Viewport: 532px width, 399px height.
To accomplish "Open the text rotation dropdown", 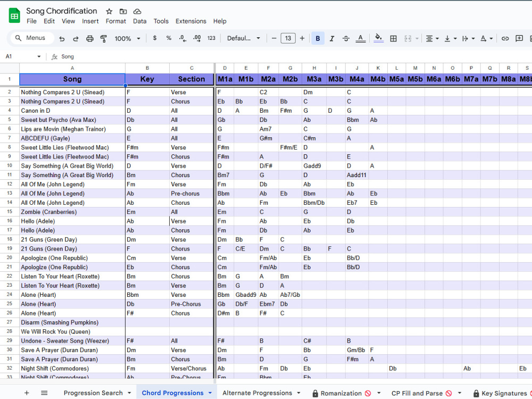I will coord(486,38).
